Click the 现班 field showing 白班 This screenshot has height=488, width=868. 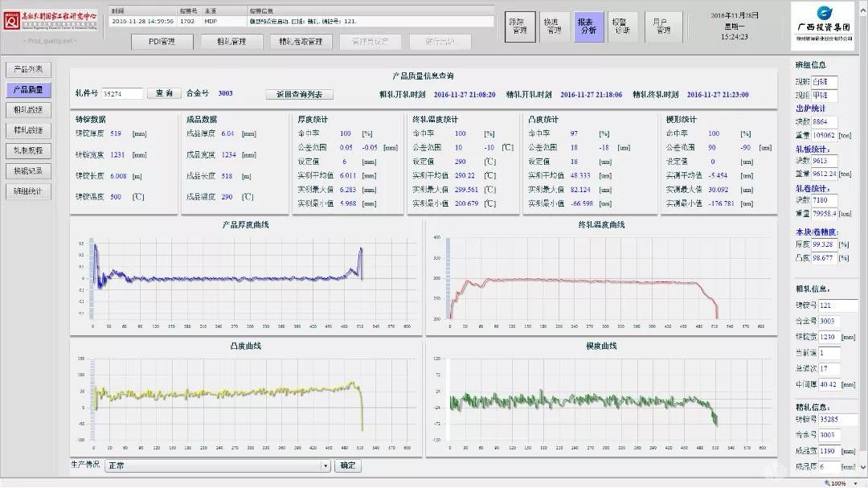(825, 82)
